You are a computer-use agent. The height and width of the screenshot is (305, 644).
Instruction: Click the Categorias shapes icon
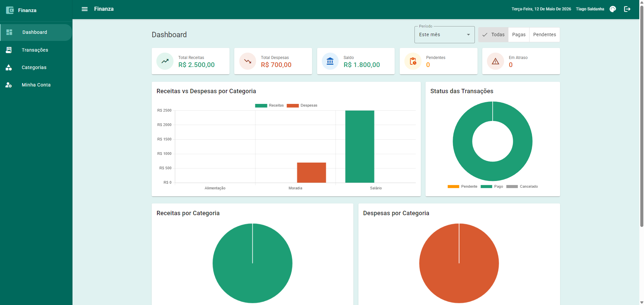point(9,67)
